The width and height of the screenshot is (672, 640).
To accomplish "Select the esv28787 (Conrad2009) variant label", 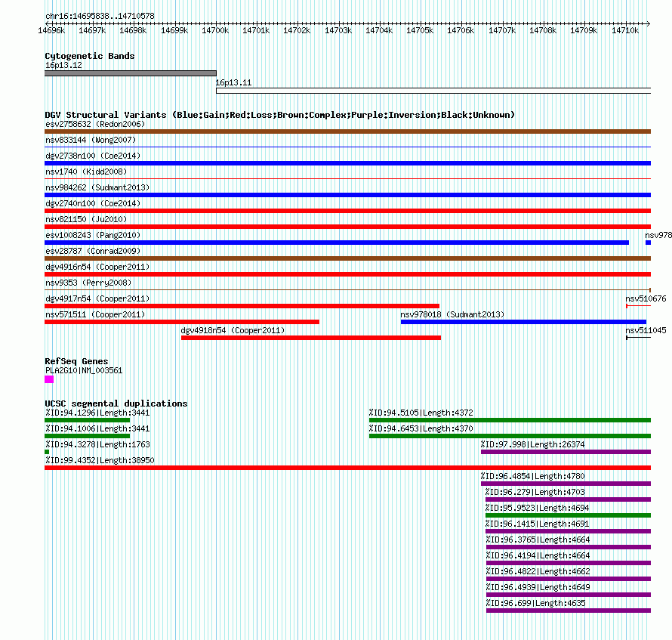I will point(93,251).
